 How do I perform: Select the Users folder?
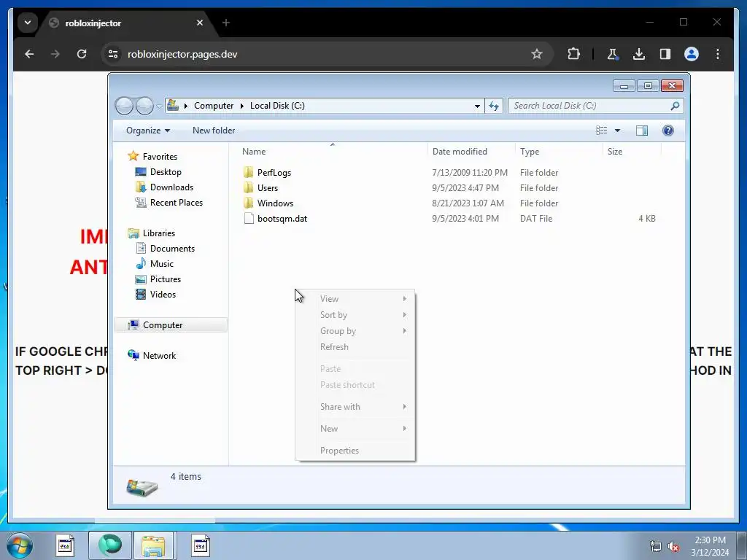267,187
